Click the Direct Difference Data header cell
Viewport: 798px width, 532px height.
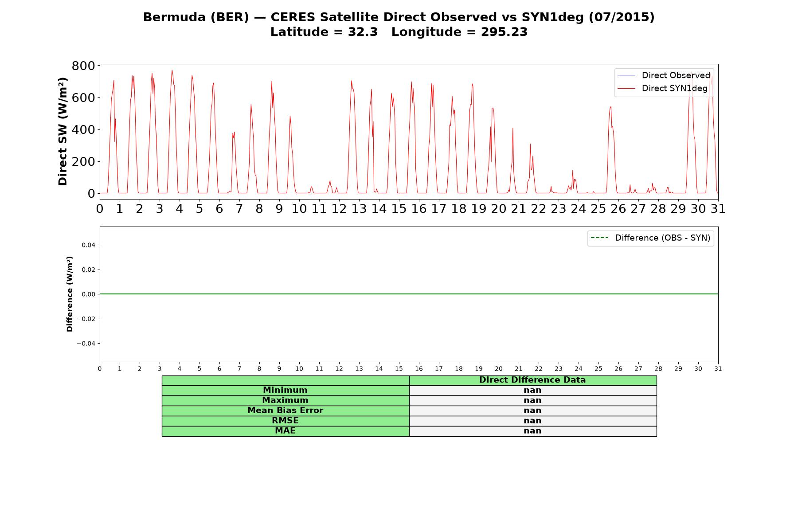point(532,380)
